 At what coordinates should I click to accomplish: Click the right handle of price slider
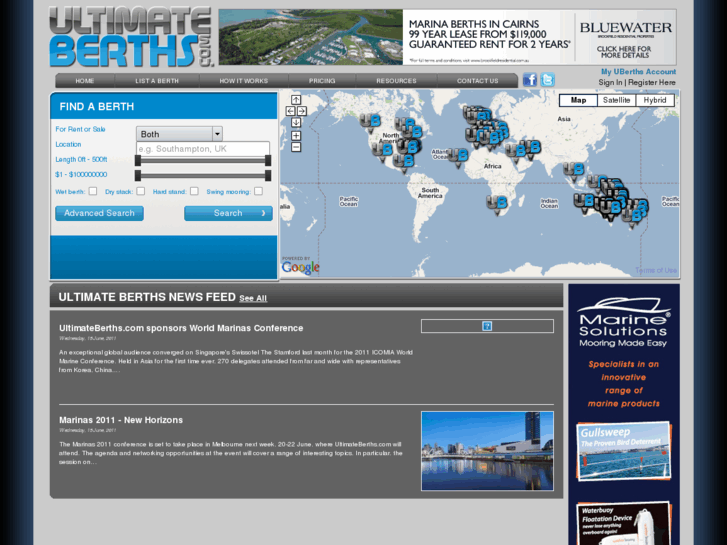coord(268,176)
